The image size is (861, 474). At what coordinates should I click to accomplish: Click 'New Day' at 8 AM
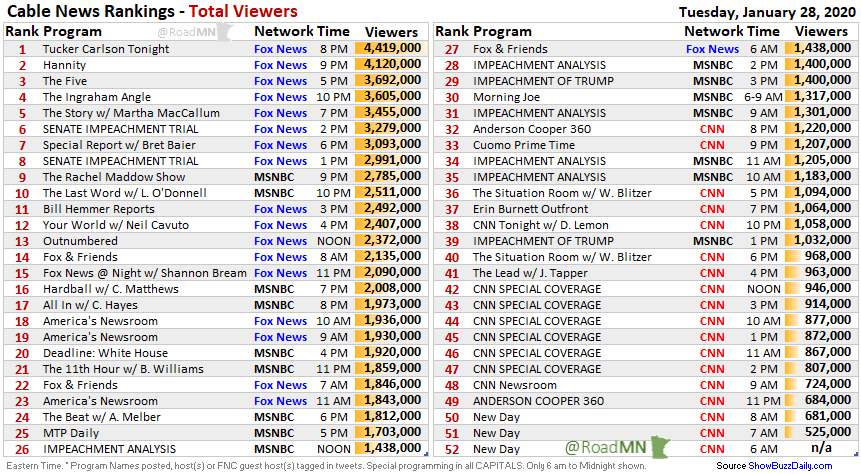tap(496, 417)
